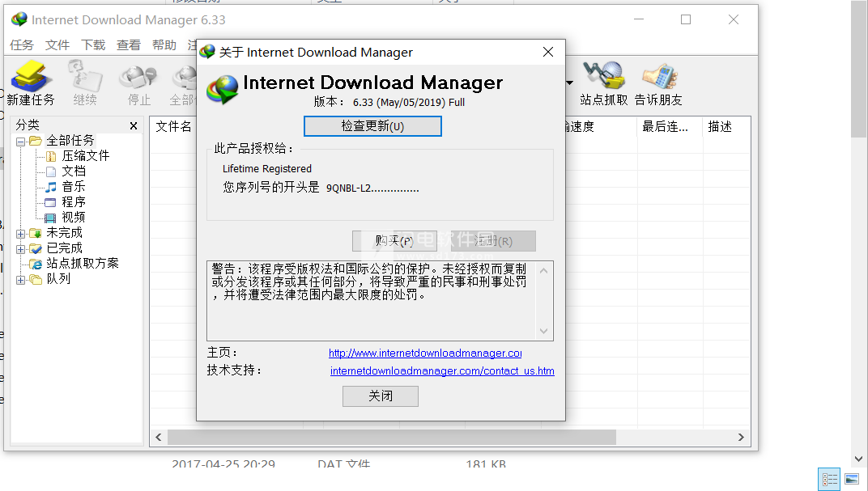
Task: Click the version text 6.33 (May/05/2019) Full
Action: 409,102
